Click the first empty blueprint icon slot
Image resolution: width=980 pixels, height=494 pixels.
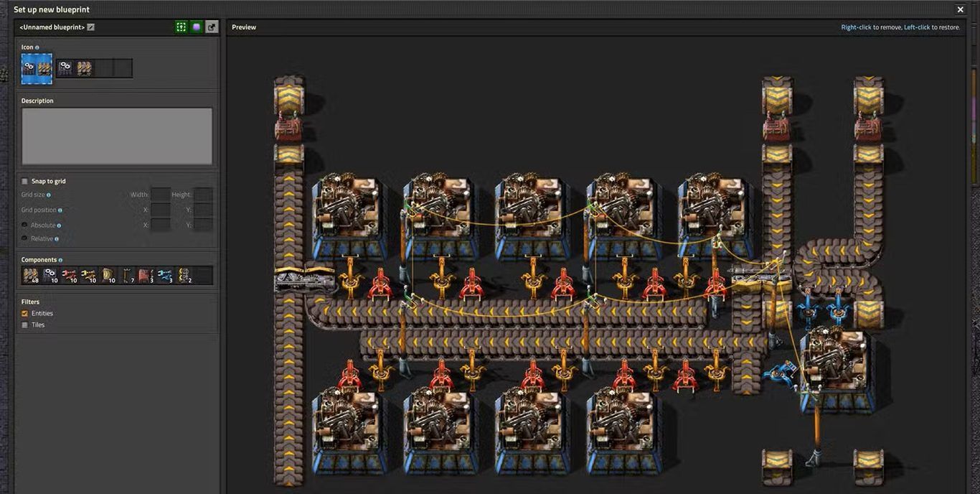[x=104, y=69]
